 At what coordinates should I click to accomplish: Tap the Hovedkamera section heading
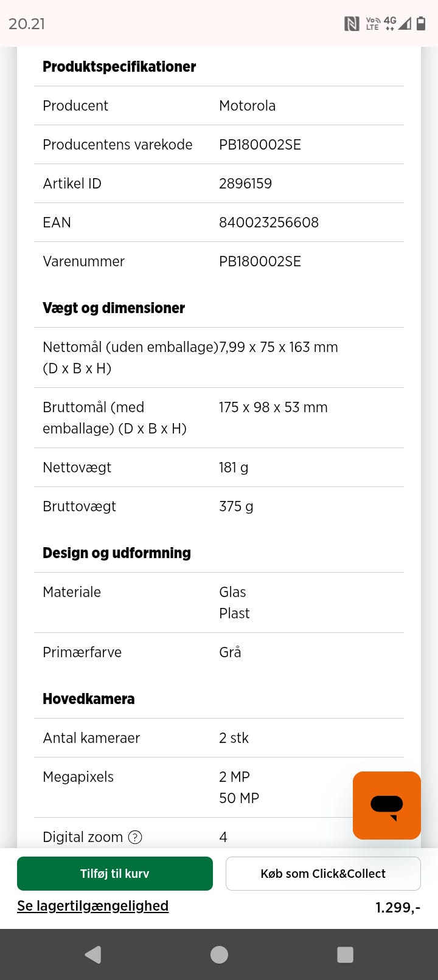[x=88, y=699]
